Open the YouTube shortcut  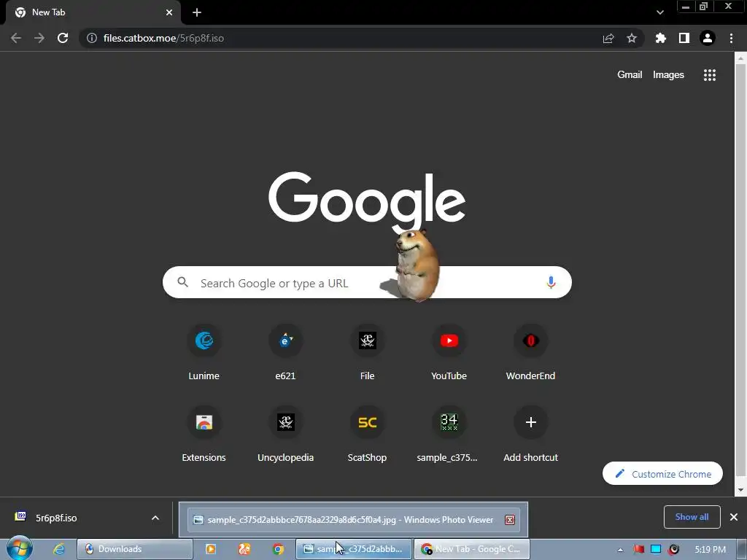coord(449,352)
